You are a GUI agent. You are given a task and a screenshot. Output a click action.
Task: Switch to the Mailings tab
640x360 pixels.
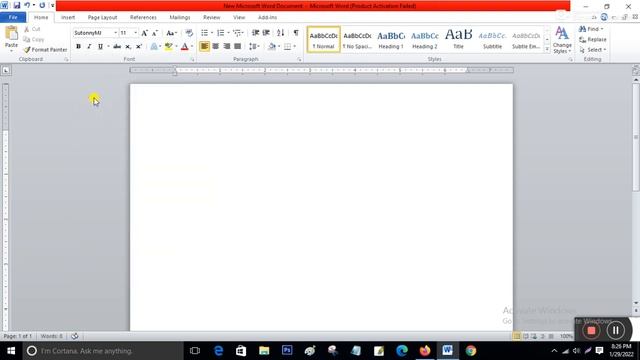click(180, 17)
